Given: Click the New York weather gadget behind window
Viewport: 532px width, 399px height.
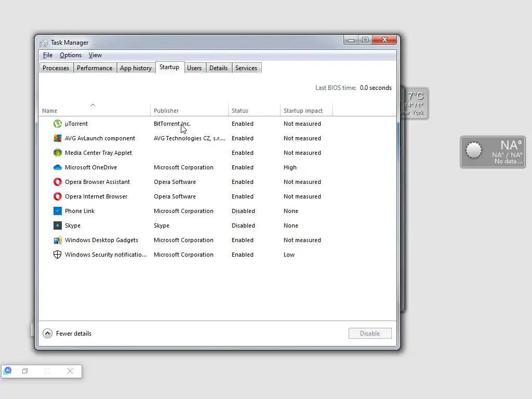Looking at the screenshot, I should [x=414, y=103].
